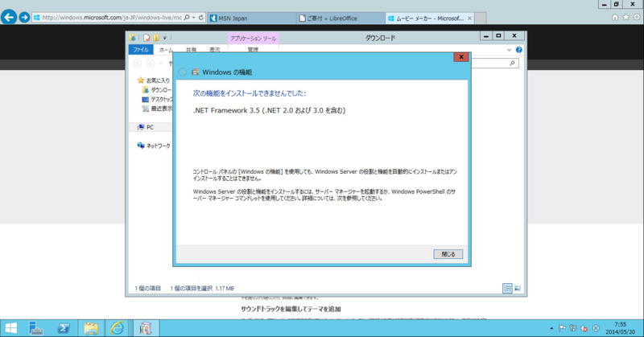644x337 pixels.
Task: Open File Explorer from taskbar
Action: [91, 328]
